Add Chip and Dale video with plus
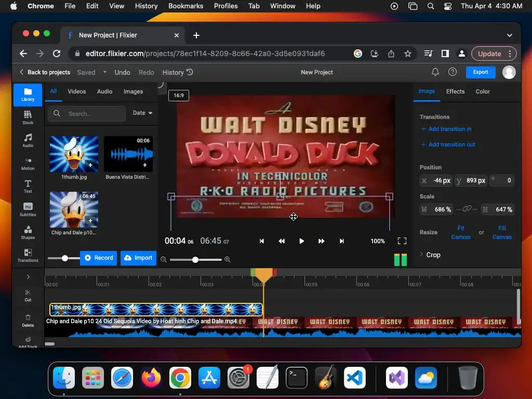Screen dimensions: 532x399 (x=90, y=220)
